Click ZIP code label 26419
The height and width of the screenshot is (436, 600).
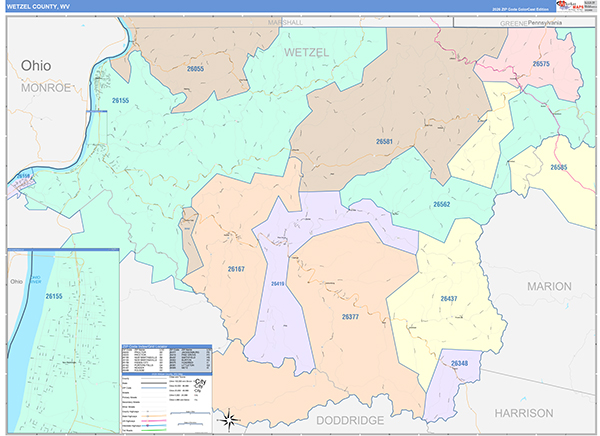[277, 284]
